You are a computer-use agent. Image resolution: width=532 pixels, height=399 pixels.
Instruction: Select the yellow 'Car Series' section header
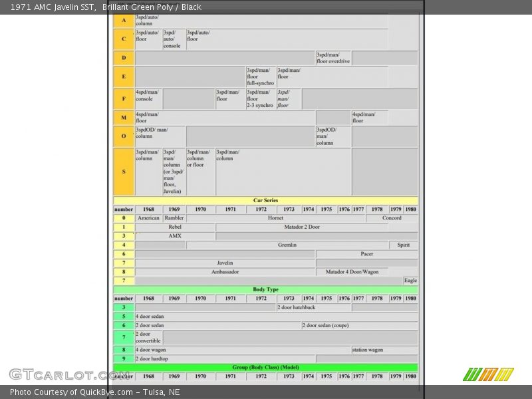point(265,200)
